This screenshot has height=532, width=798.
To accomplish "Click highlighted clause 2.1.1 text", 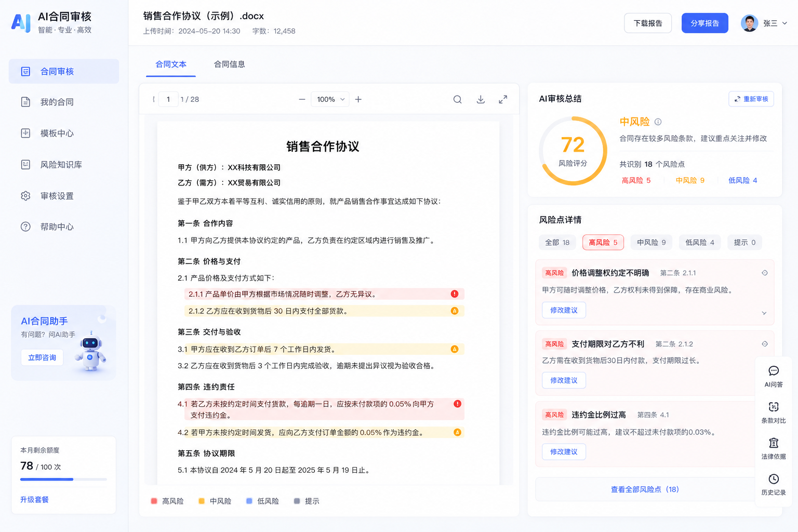I will coord(282,294).
